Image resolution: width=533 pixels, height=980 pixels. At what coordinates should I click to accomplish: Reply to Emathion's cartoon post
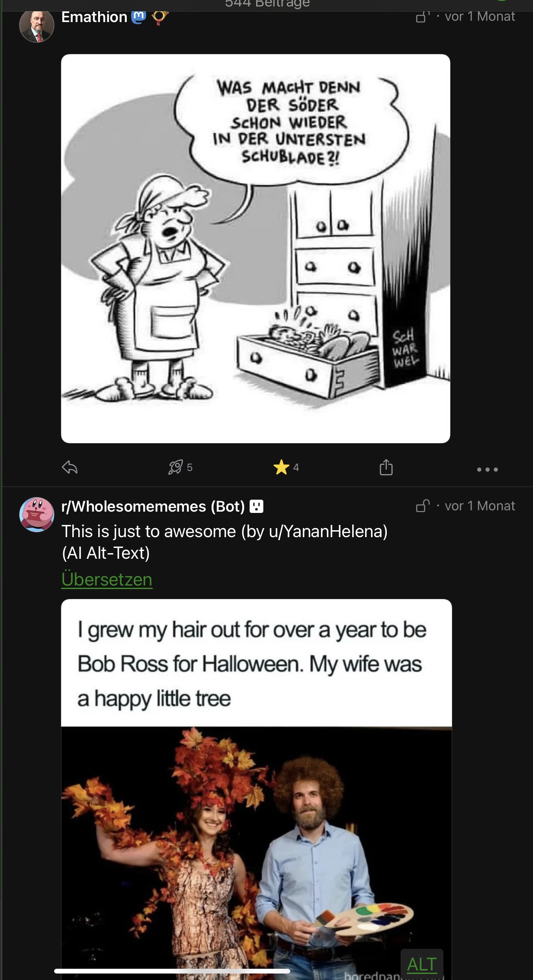click(70, 467)
